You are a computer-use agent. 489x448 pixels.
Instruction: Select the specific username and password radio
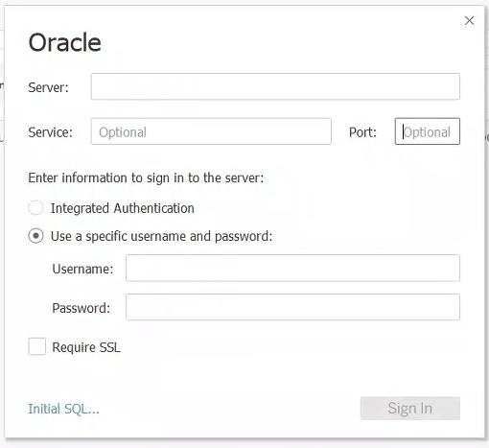pos(35,236)
